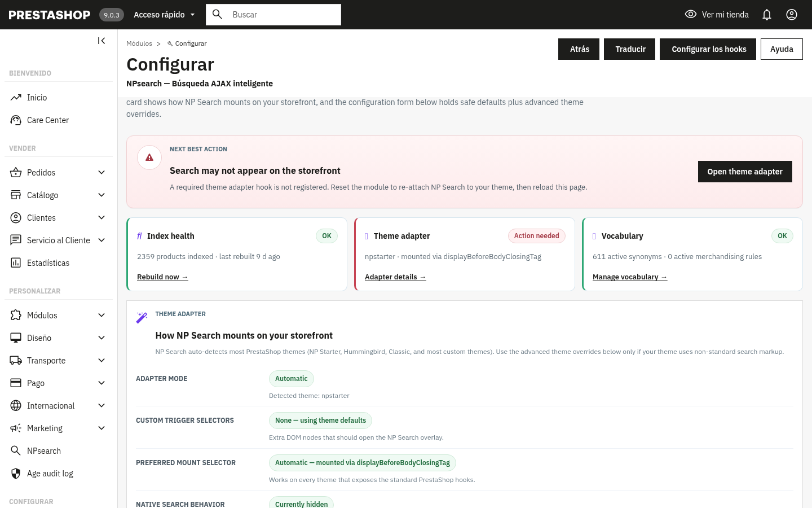Expand the Marketing submenu chevron

pyautogui.click(x=101, y=428)
